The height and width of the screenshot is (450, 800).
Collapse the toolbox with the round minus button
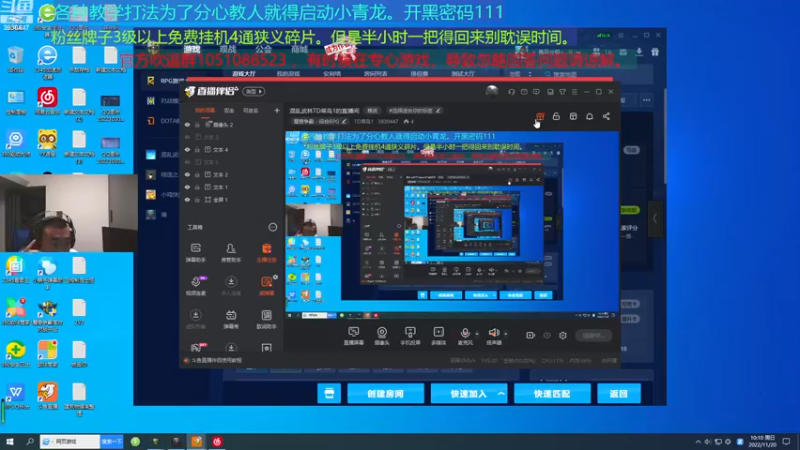[x=273, y=227]
